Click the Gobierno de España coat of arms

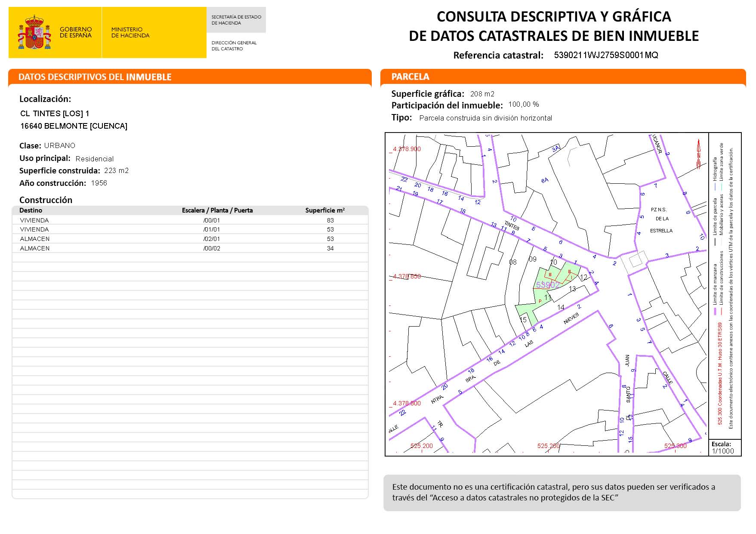tap(34, 32)
